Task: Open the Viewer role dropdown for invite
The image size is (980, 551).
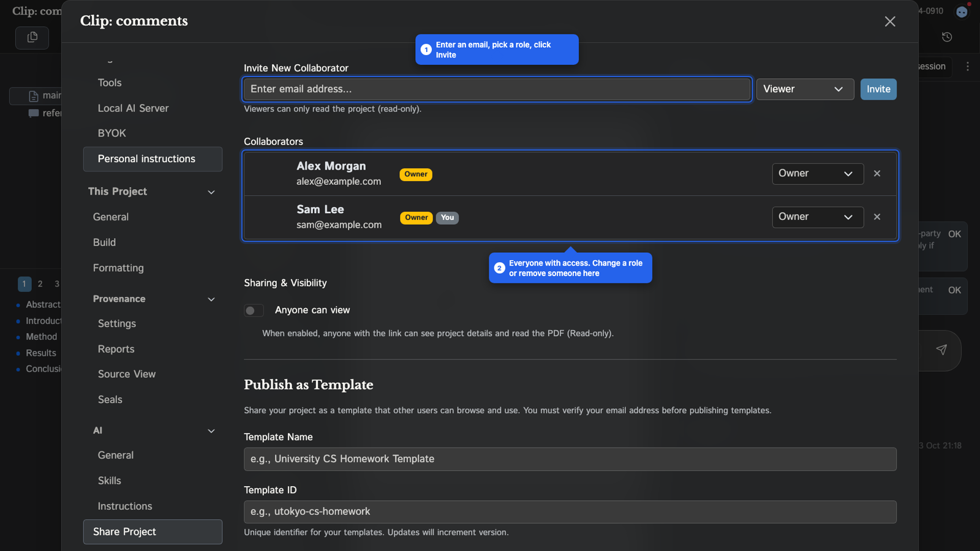Action: click(x=805, y=89)
